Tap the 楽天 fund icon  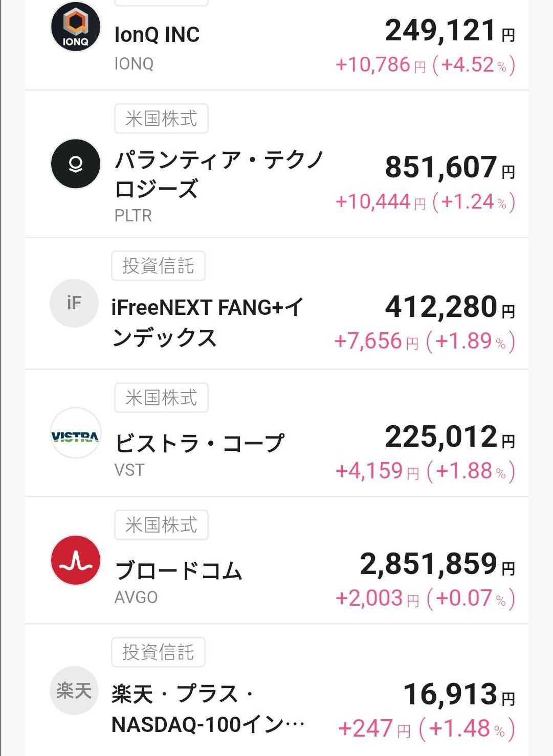(x=74, y=691)
